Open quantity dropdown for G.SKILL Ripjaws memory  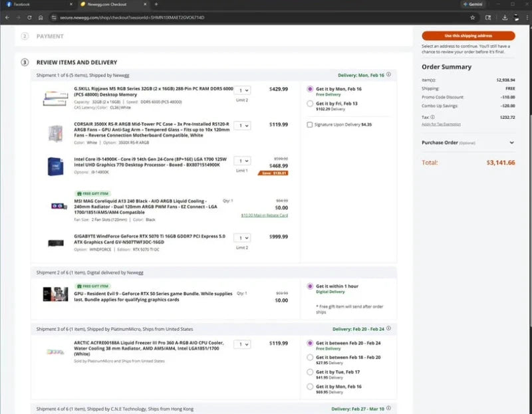242,90
